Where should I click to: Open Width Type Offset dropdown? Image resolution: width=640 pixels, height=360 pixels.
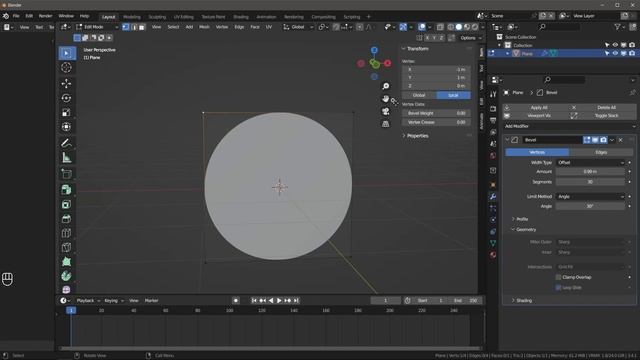(x=590, y=162)
